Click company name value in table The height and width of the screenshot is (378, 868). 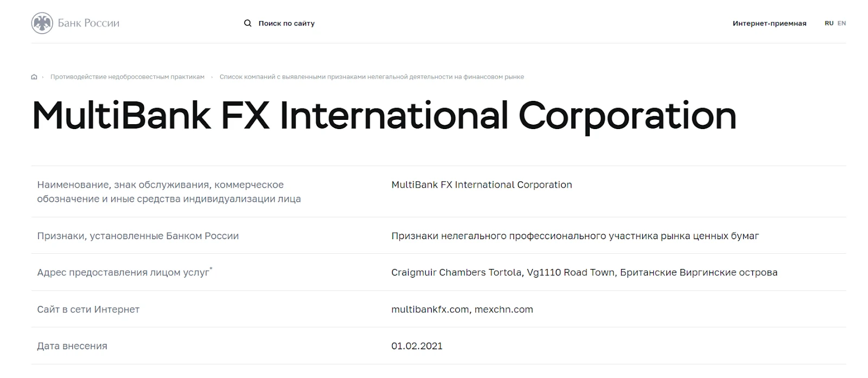pos(482,185)
